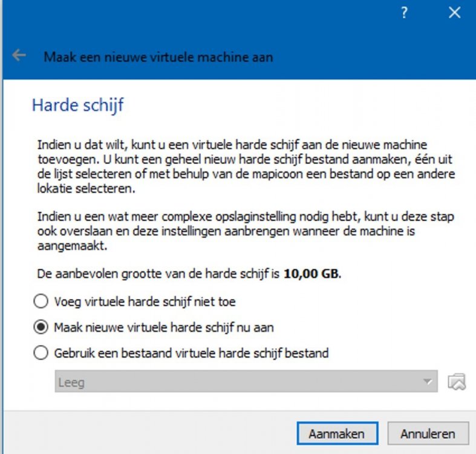Enable 'Gebruik een bestaand virtuele harde schijf bestand'
The height and width of the screenshot is (454, 476).
pyautogui.click(x=41, y=353)
